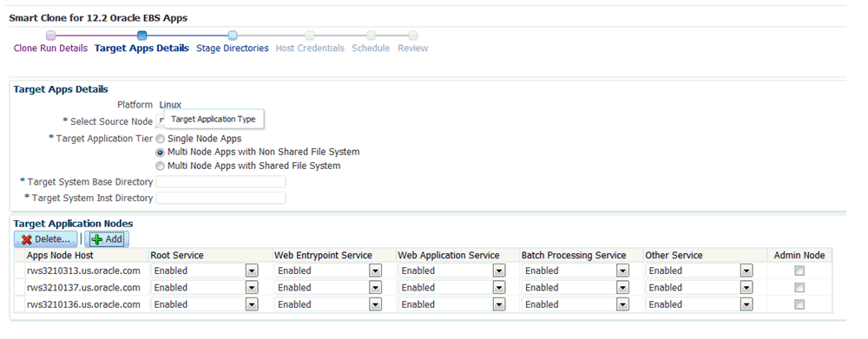Click Batch Processing Service column header
Viewport: 868px width, 339px height.
point(574,256)
